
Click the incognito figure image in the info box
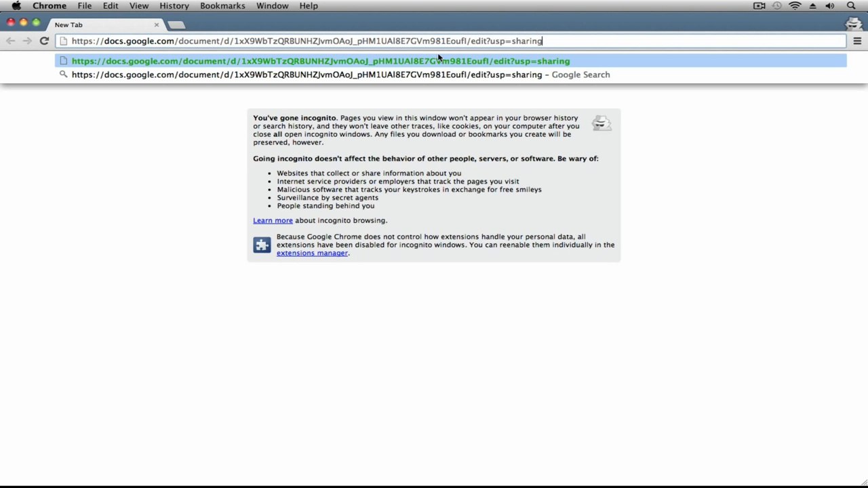(601, 123)
